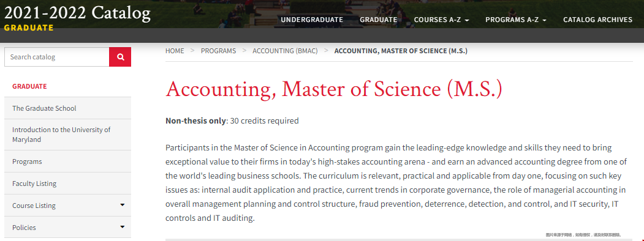
Task: Select Graduate in the top navigation
Action: (378, 20)
